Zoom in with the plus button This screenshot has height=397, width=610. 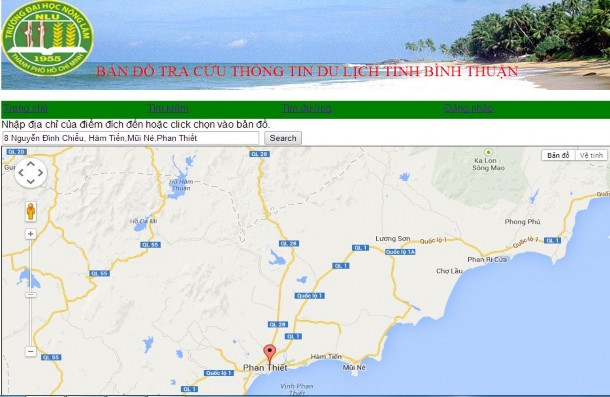pyautogui.click(x=31, y=234)
